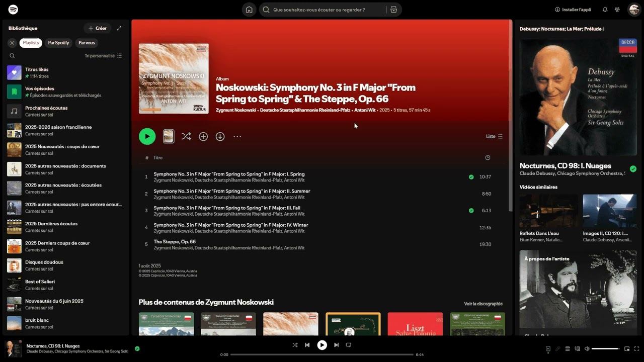The height and width of the screenshot is (362, 644).
Task: Open the playback queue icon
Action: tap(568, 348)
